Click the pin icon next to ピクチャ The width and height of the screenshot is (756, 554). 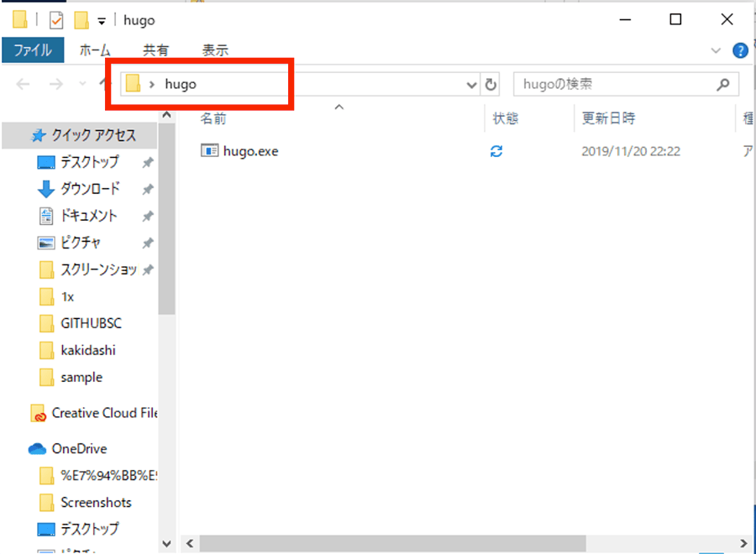[148, 243]
